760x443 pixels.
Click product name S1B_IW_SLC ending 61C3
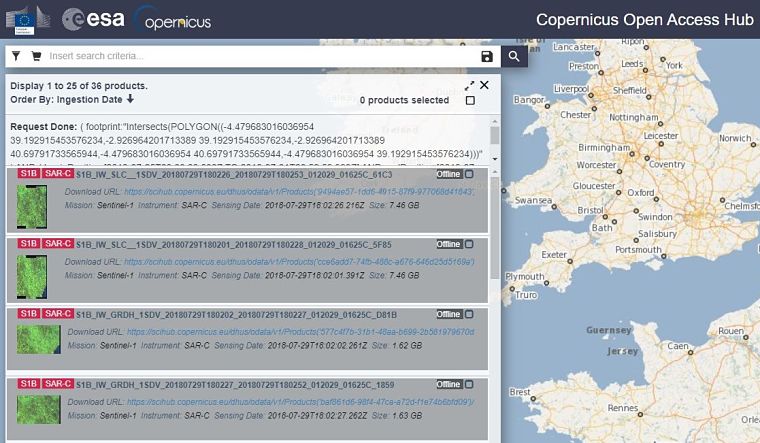point(234,174)
